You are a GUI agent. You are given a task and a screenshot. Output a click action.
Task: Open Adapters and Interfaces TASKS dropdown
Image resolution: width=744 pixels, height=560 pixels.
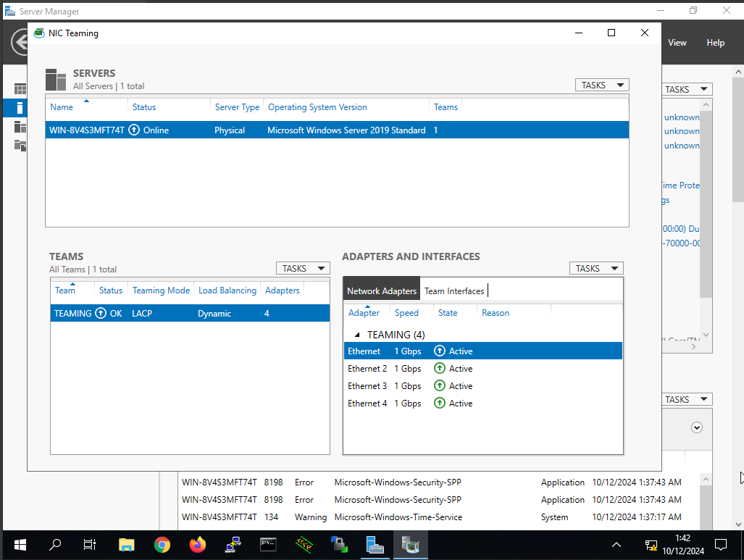pyautogui.click(x=595, y=268)
